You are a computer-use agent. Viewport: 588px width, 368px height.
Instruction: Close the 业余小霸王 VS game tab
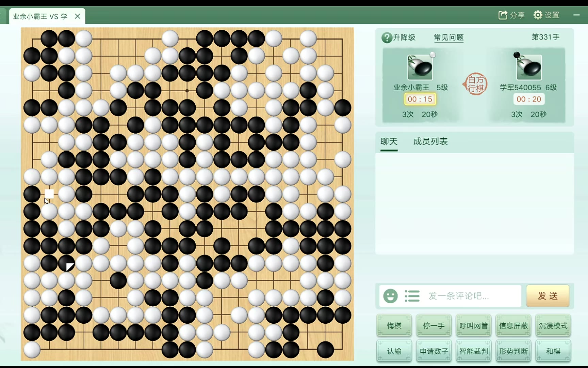click(78, 16)
